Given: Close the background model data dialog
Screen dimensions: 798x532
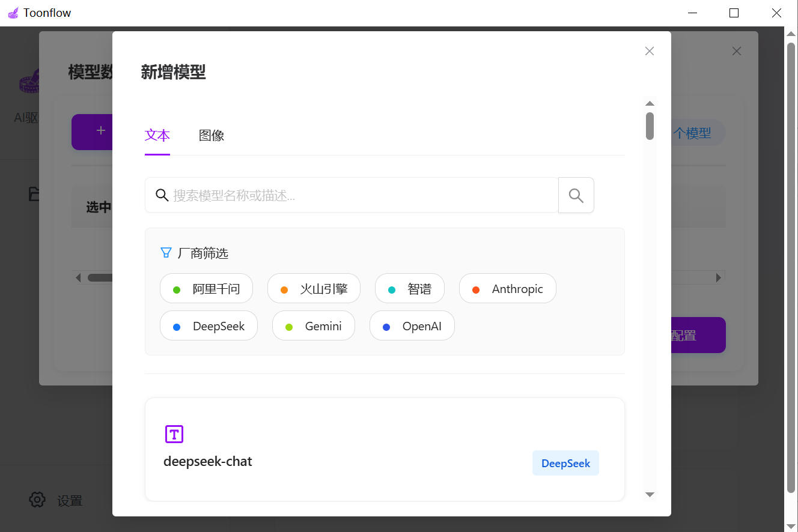Looking at the screenshot, I should coord(736,52).
